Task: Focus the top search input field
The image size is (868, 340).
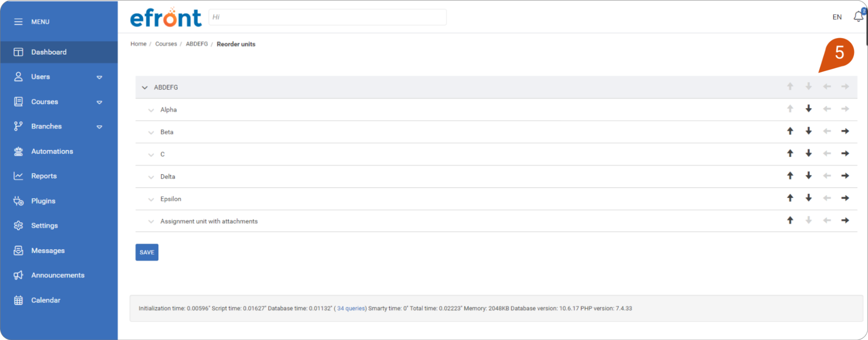Action: click(327, 17)
